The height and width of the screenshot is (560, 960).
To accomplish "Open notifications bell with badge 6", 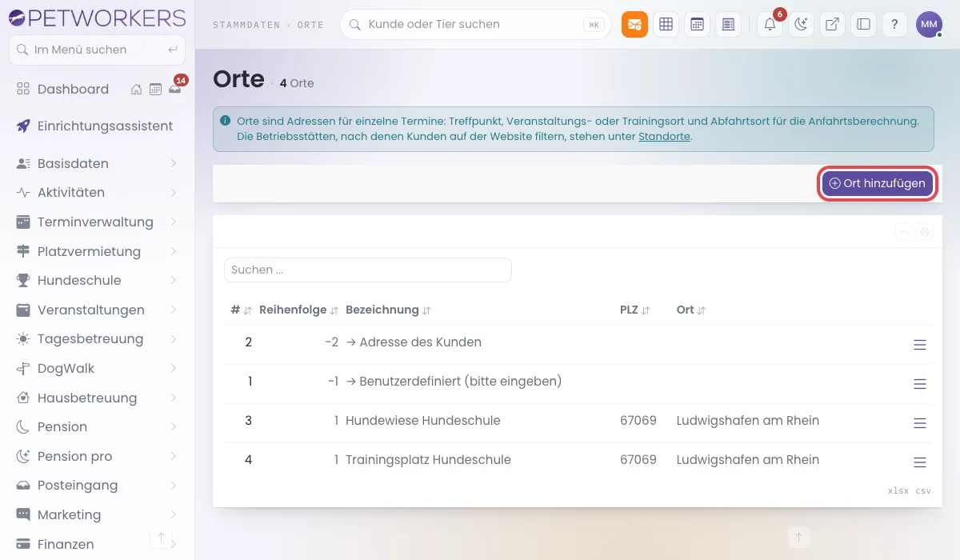I will pos(770,25).
